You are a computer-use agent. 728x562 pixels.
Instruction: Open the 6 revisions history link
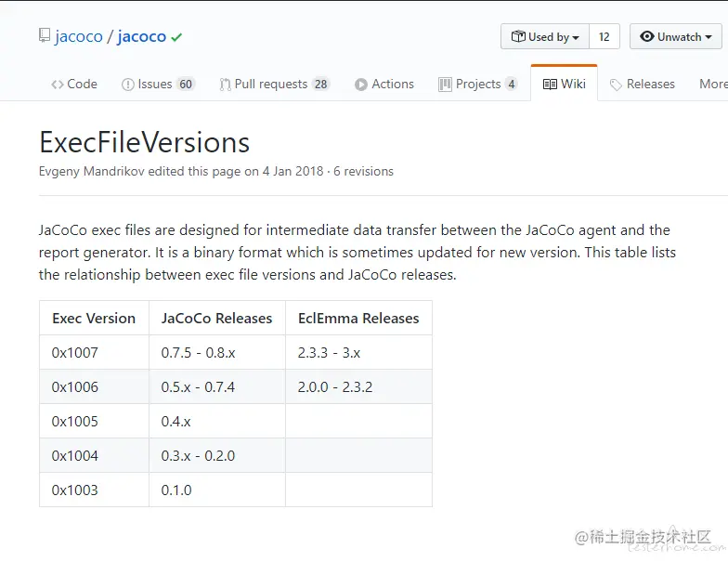363,171
